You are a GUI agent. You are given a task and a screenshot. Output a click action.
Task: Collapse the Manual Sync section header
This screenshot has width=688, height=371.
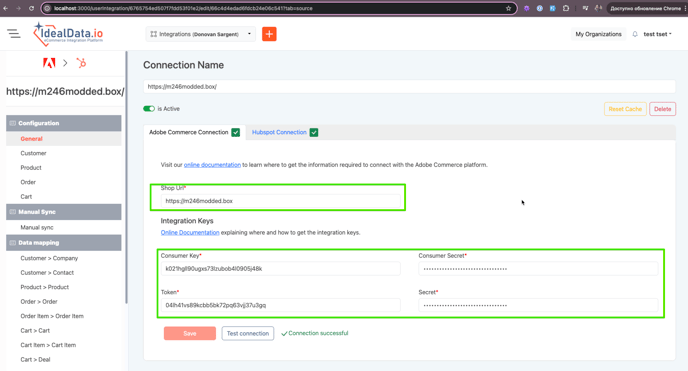pyautogui.click(x=64, y=212)
